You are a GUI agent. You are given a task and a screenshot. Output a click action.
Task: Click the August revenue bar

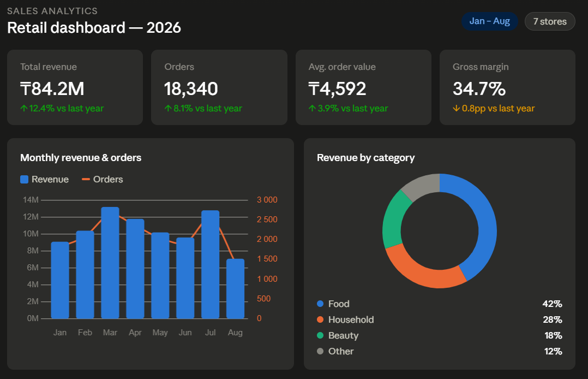click(x=236, y=289)
